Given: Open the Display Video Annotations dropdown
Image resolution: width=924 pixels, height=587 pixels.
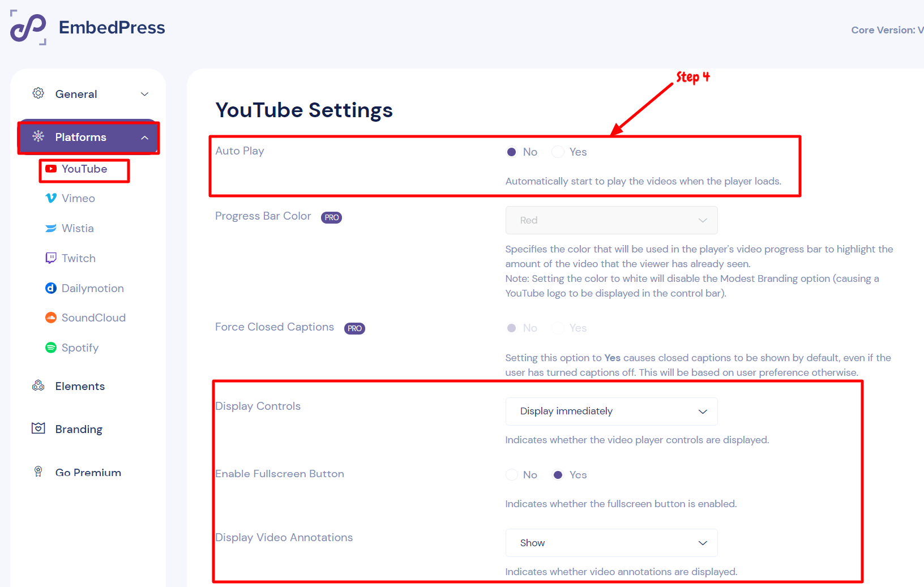Looking at the screenshot, I should click(611, 543).
